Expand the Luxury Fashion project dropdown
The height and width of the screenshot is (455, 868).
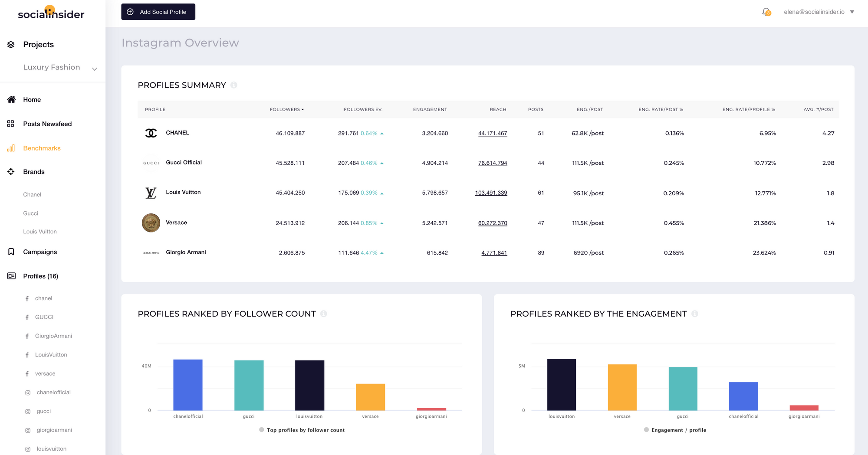[x=94, y=69]
